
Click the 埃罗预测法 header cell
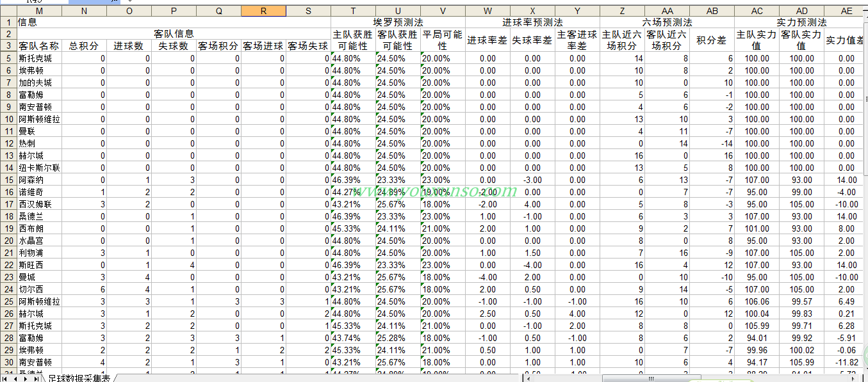pos(398,22)
